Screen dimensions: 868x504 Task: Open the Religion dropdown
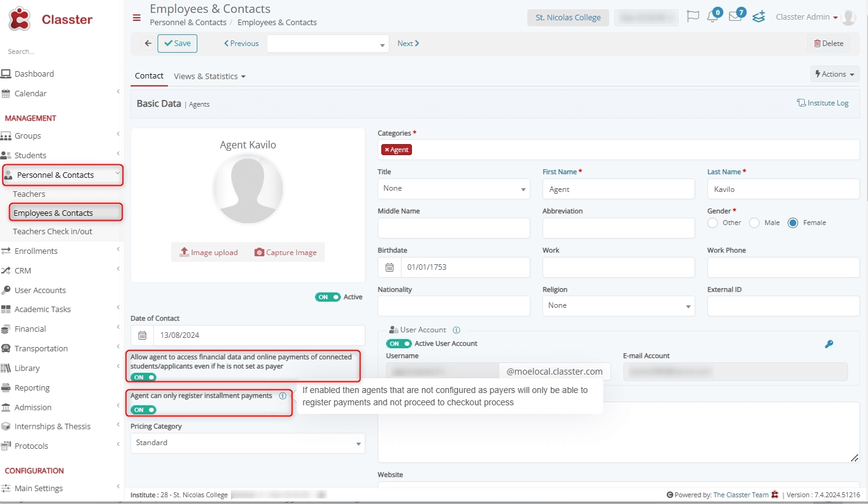619,306
